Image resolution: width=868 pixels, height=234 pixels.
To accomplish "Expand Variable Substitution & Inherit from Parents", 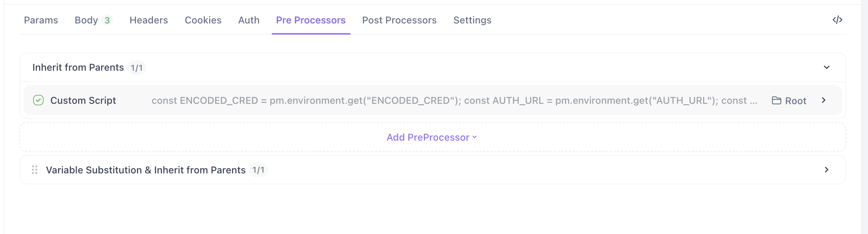I will click(826, 170).
